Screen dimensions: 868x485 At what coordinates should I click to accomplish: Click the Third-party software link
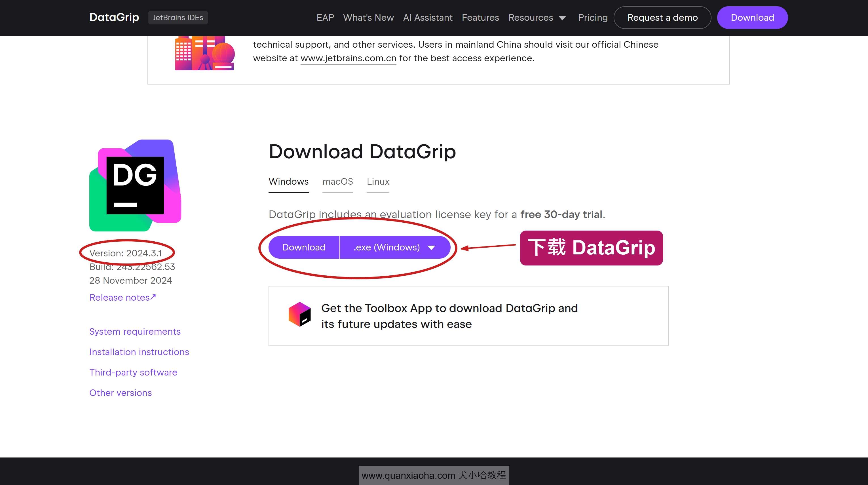point(133,372)
